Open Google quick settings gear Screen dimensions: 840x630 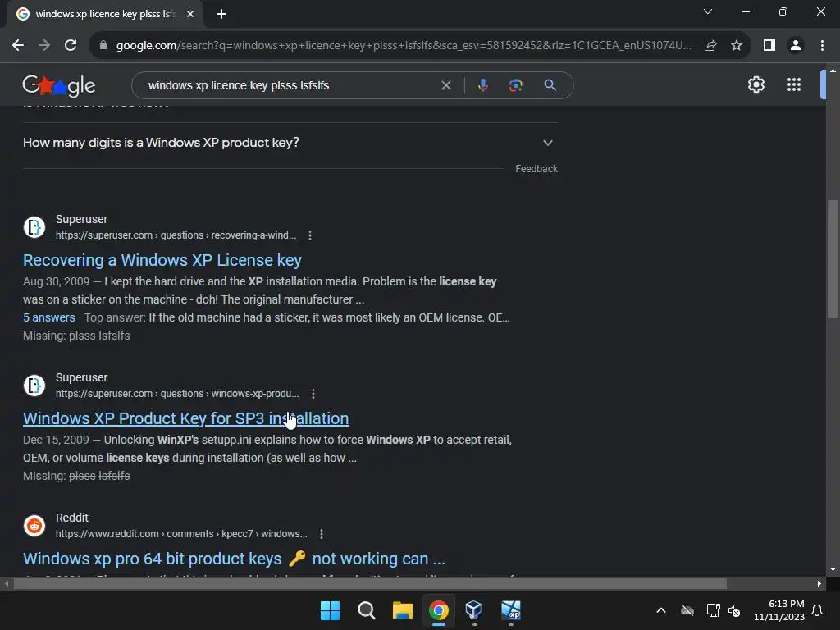[x=756, y=84]
